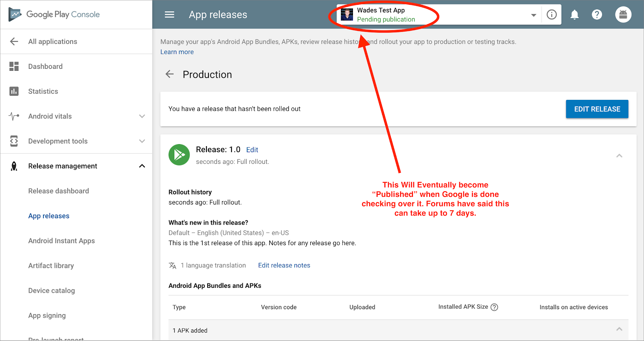This screenshot has height=341, width=644.
Task: Click the 1 language translation text
Action: click(213, 265)
